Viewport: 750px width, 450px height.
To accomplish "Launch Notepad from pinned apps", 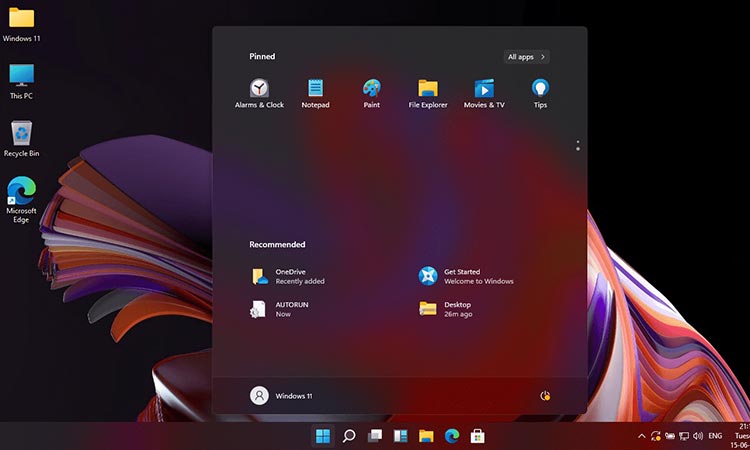I will click(315, 94).
